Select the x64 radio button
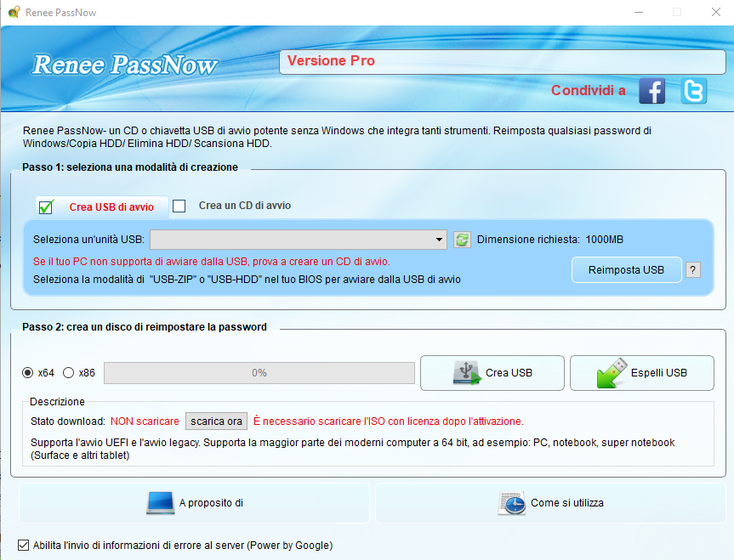 coord(27,373)
